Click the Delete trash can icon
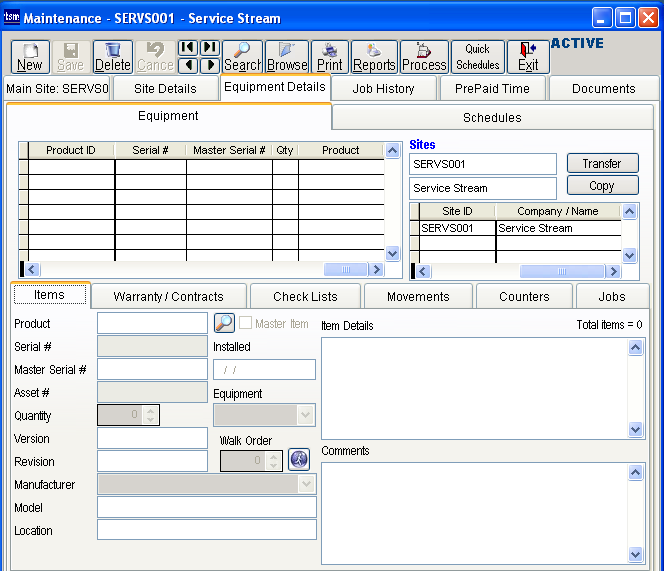The width and height of the screenshot is (664, 571). pyautogui.click(x=113, y=56)
